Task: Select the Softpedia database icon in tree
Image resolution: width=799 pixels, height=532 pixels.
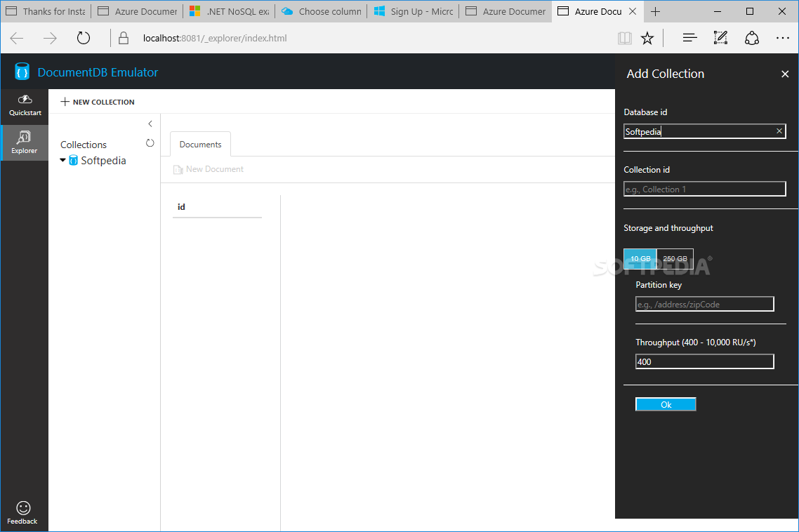Action: (73, 161)
